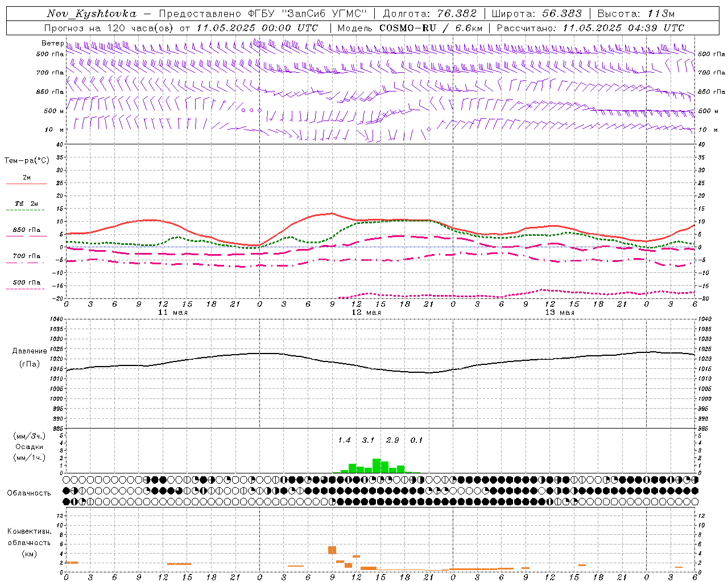Select computed time '11.05.2025 04:39 UTC'
728x582 pixels.
pos(623,28)
